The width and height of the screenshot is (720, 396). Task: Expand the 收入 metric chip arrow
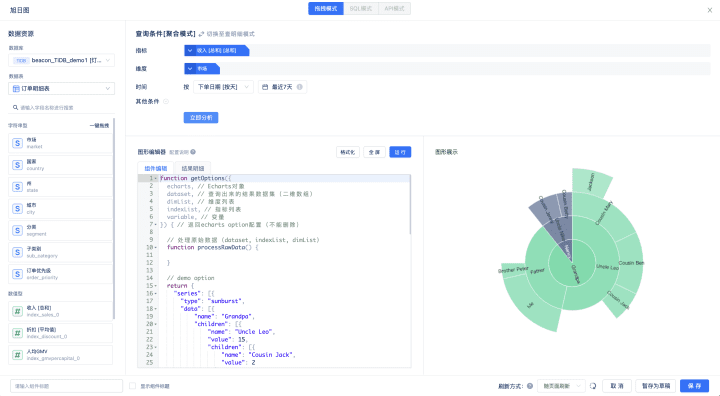pos(190,51)
